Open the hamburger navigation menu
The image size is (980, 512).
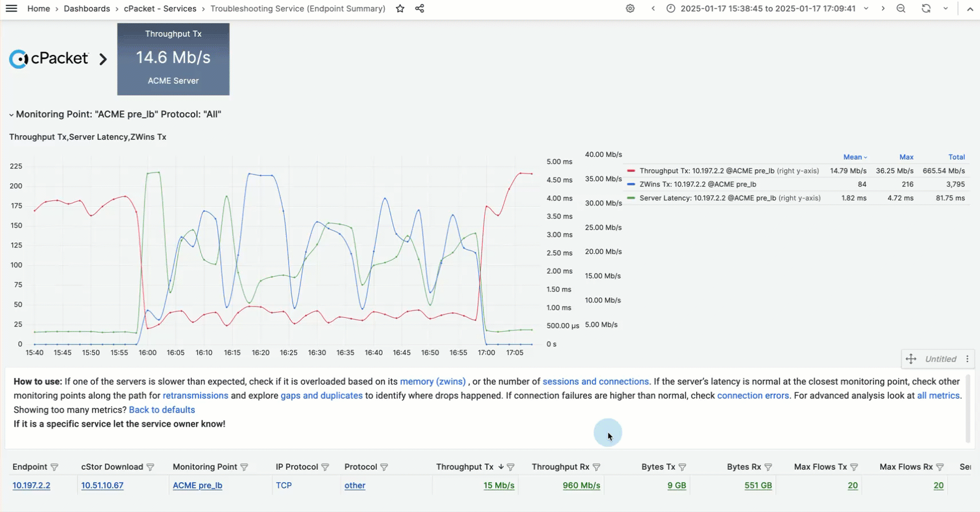click(11, 9)
